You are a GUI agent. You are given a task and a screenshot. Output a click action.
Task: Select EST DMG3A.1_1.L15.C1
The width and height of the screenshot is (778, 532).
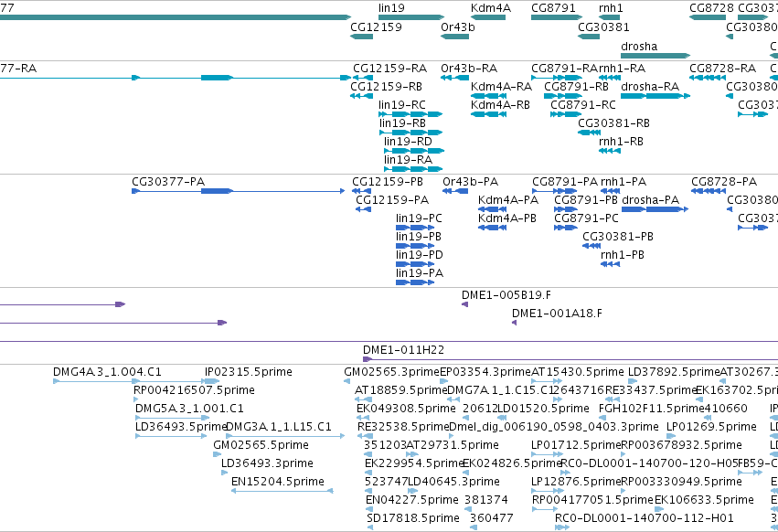(x=285, y=436)
